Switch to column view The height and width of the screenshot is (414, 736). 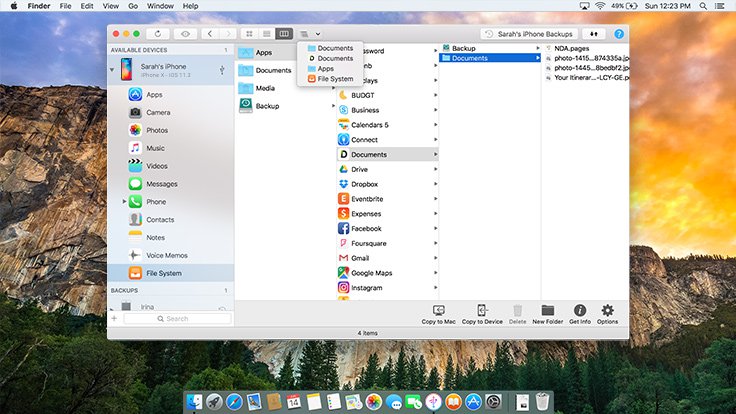point(284,34)
